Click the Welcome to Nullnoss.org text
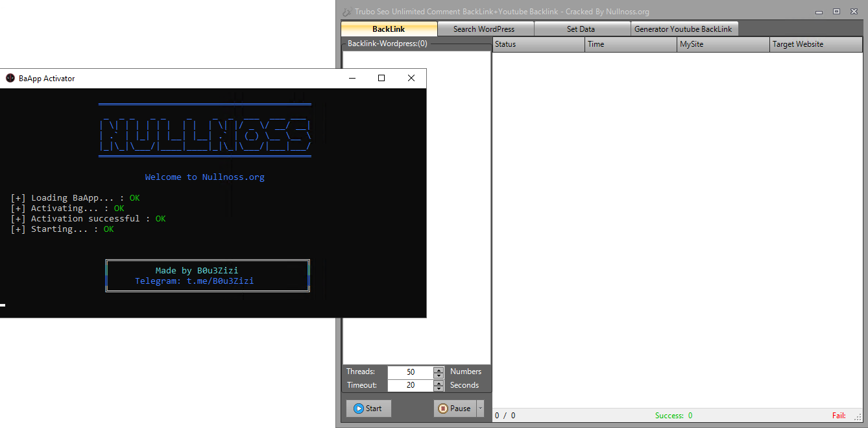This screenshot has width=868, height=428. (205, 177)
